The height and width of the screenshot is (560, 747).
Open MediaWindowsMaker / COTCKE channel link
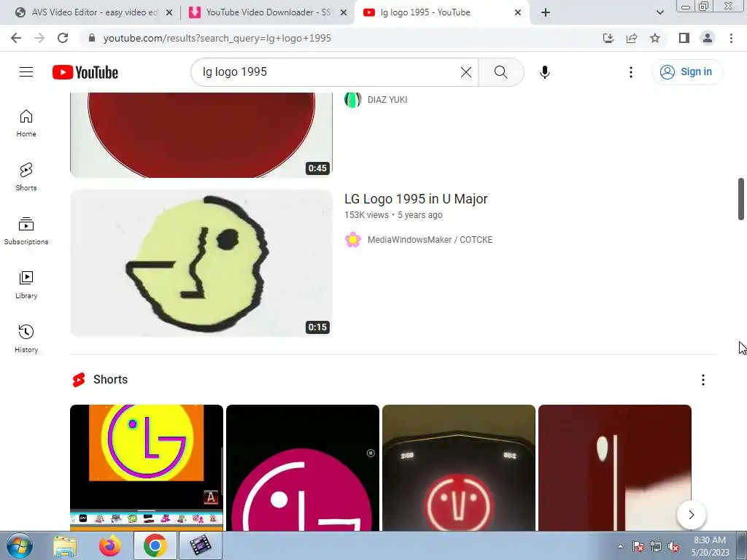(x=430, y=239)
